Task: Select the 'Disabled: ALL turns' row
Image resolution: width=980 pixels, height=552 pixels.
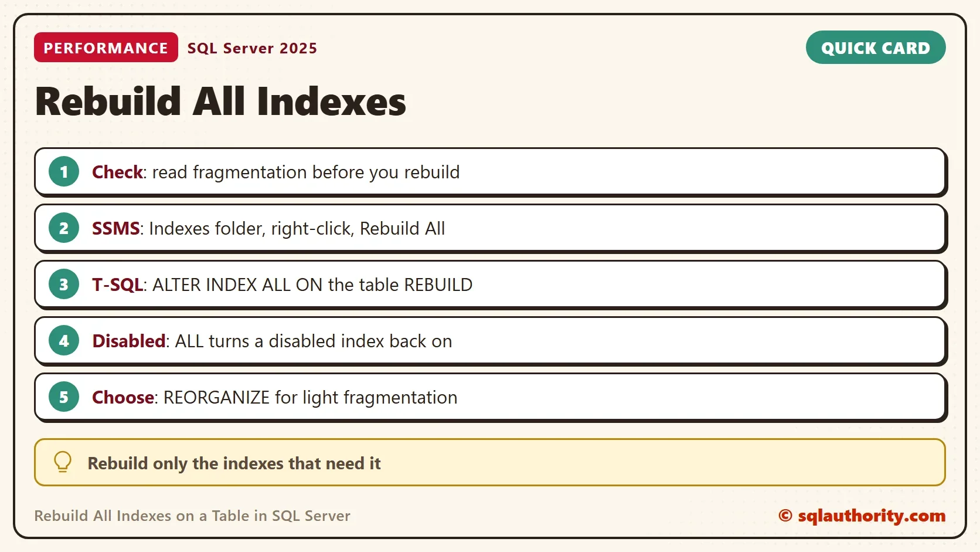Action: [x=491, y=341]
